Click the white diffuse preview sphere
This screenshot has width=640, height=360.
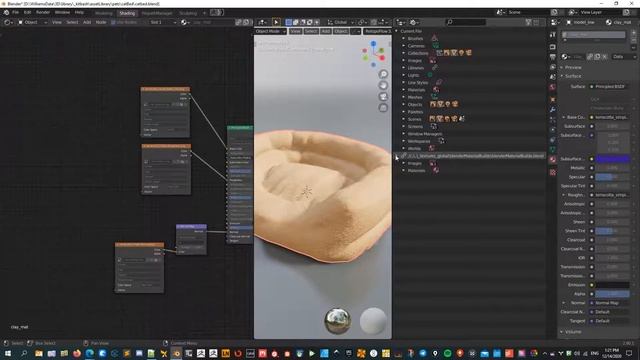373,321
